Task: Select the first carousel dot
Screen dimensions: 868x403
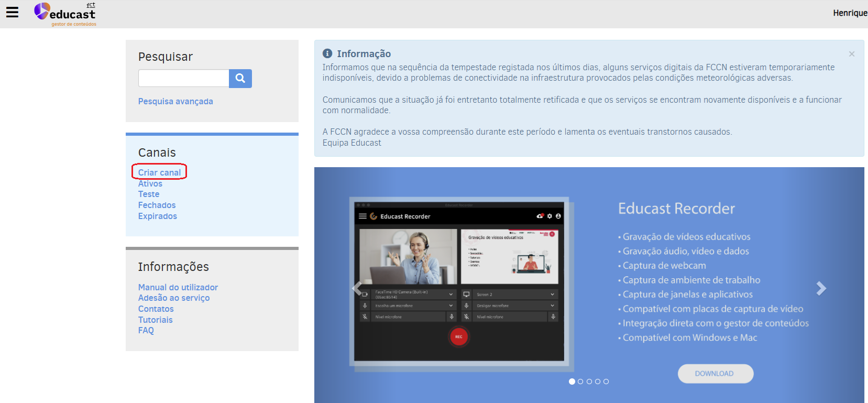Action: tap(572, 382)
